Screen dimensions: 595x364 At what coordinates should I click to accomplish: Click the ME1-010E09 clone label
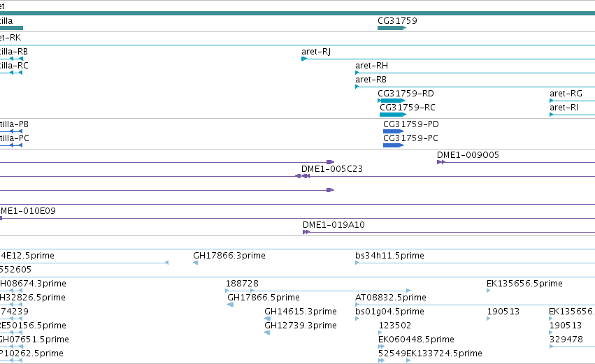click(28, 211)
